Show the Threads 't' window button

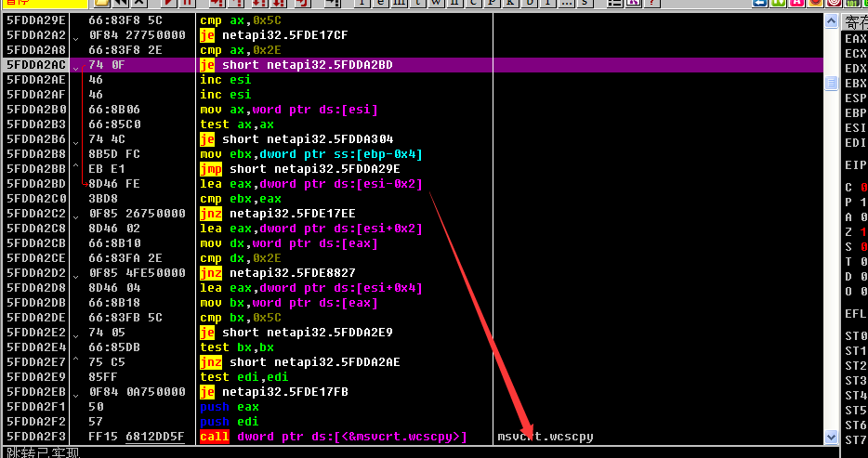(x=418, y=3)
